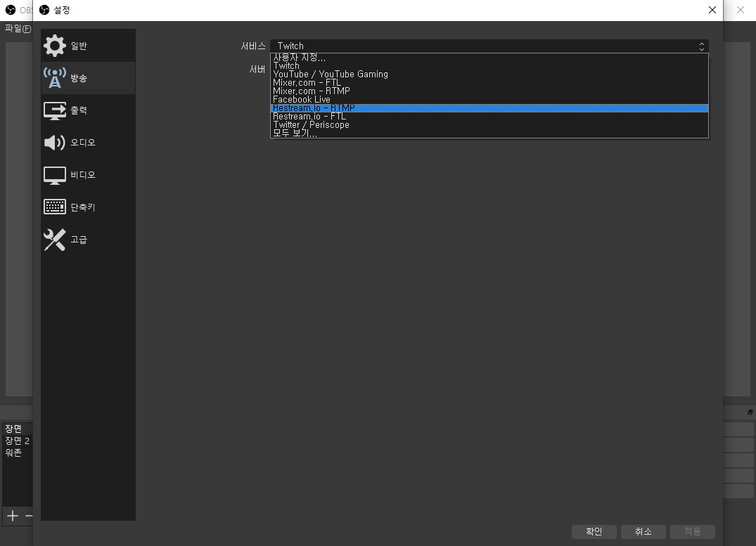This screenshot has width=756, height=546.
Task: Open the 고급 (Advanced) tools icon
Action: tap(54, 240)
